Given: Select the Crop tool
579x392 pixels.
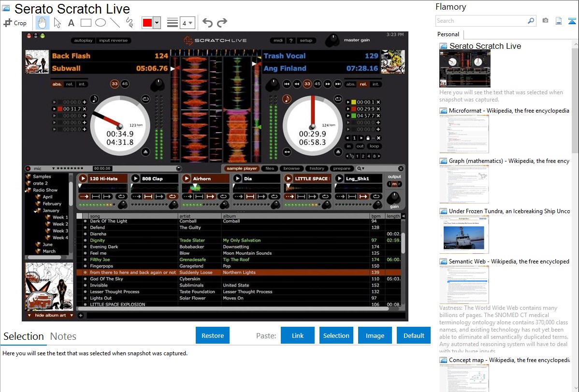Looking at the screenshot, I should point(15,23).
